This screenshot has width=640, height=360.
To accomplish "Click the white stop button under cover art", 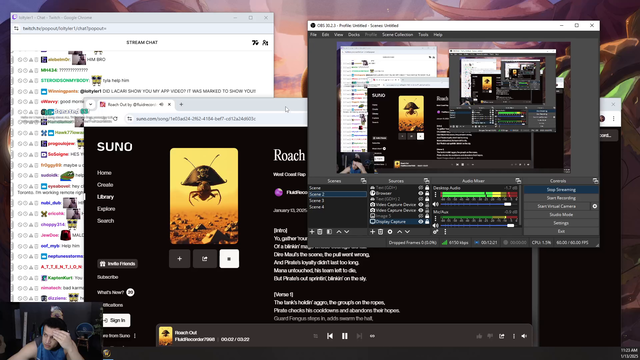I will (x=229, y=259).
